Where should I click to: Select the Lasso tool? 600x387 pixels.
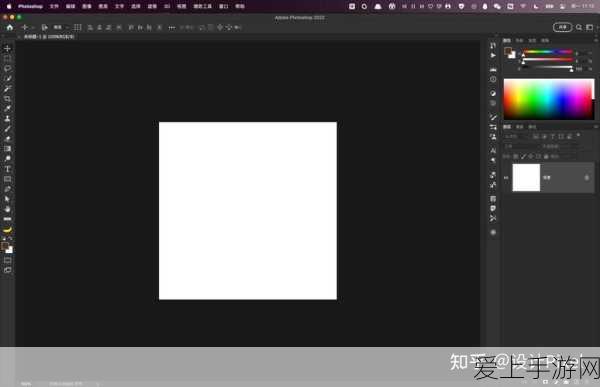point(7,69)
